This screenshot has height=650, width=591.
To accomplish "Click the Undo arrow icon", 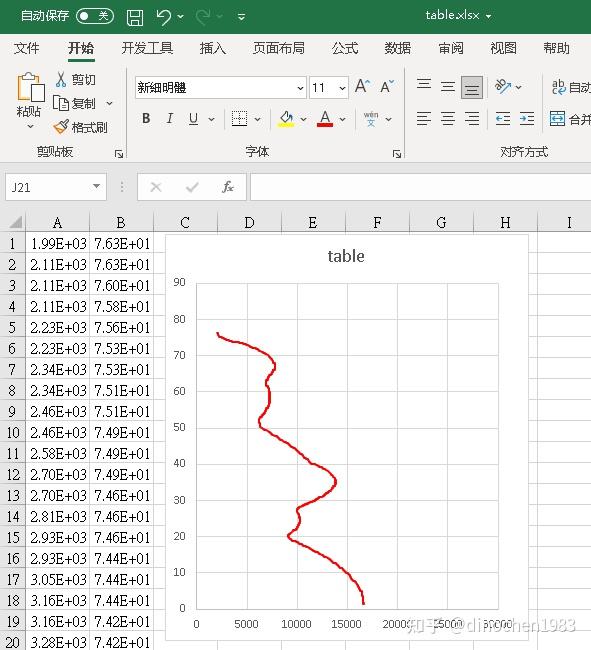I will [163, 17].
